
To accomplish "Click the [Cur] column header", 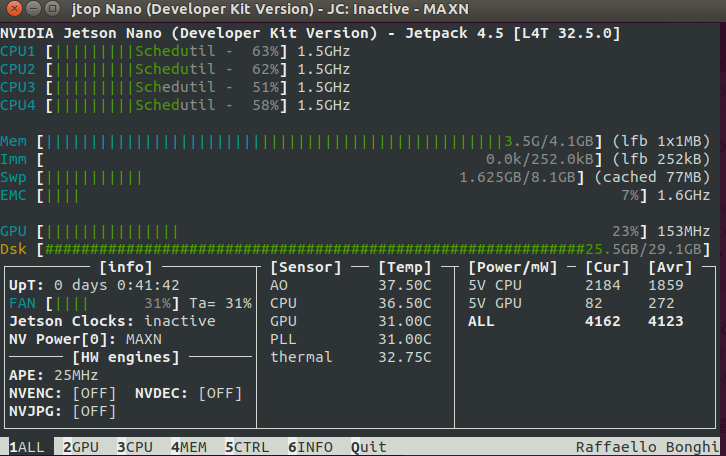I will click(x=607, y=268).
